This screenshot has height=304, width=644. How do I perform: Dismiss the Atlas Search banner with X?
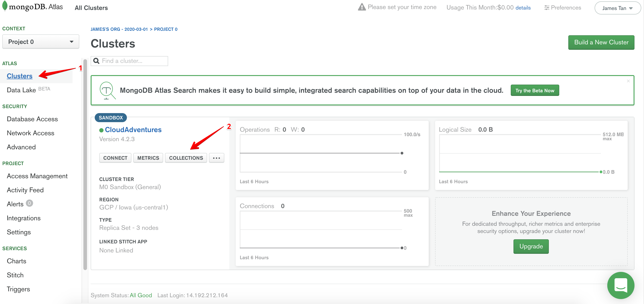click(628, 81)
